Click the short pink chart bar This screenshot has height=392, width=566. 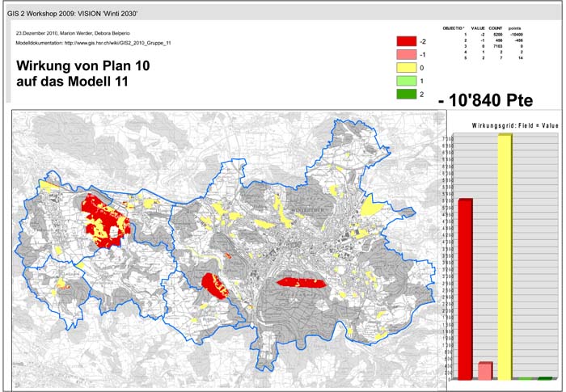[484, 370]
